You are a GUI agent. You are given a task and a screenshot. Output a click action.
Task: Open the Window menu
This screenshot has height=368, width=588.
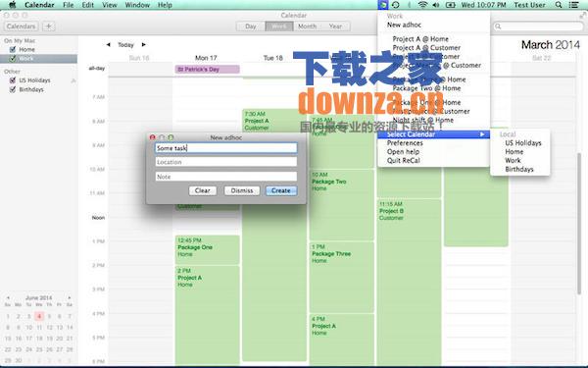pos(137,5)
